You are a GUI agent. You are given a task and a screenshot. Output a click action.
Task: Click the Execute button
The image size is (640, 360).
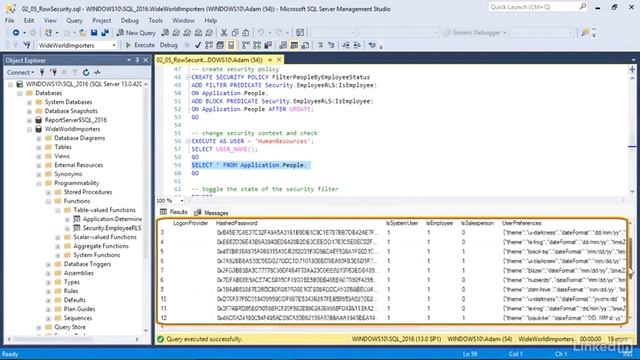click(140, 45)
